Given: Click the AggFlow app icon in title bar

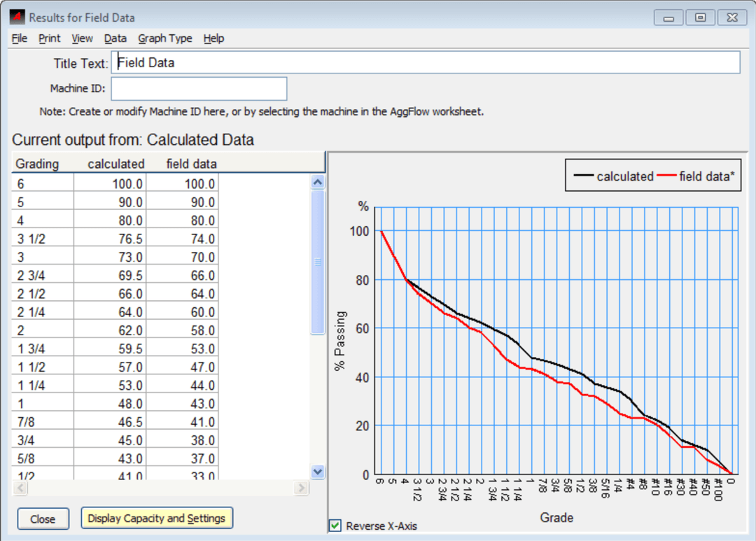Looking at the screenshot, I should pyautogui.click(x=17, y=17).
